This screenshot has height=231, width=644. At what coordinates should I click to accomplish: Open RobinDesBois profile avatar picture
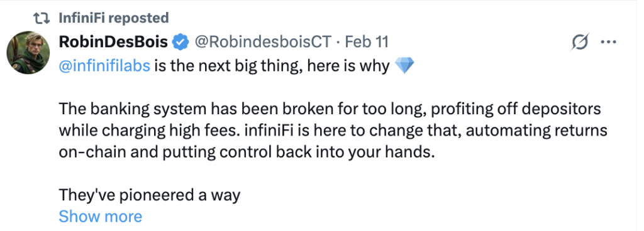click(x=28, y=53)
